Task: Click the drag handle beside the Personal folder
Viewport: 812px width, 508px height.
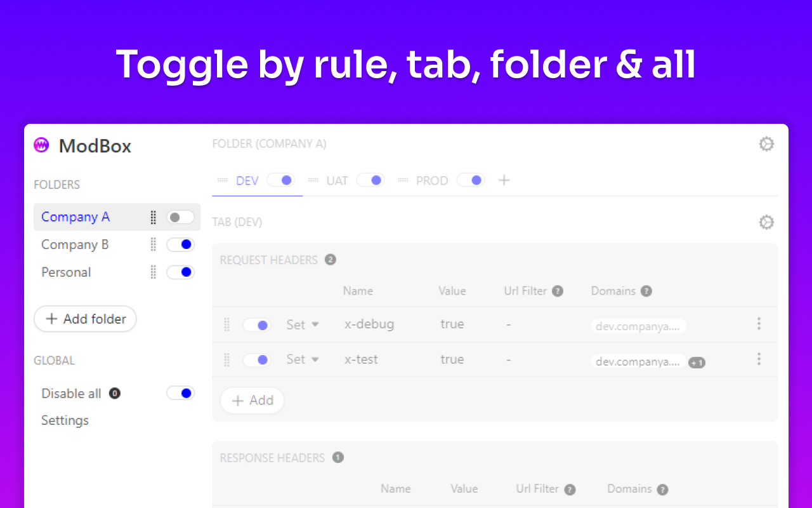Action: click(x=152, y=272)
